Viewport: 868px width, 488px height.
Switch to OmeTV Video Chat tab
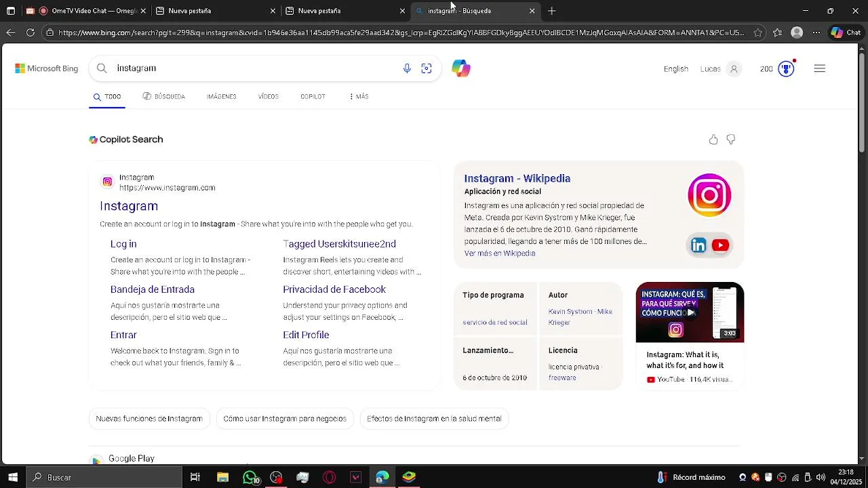[x=85, y=11]
